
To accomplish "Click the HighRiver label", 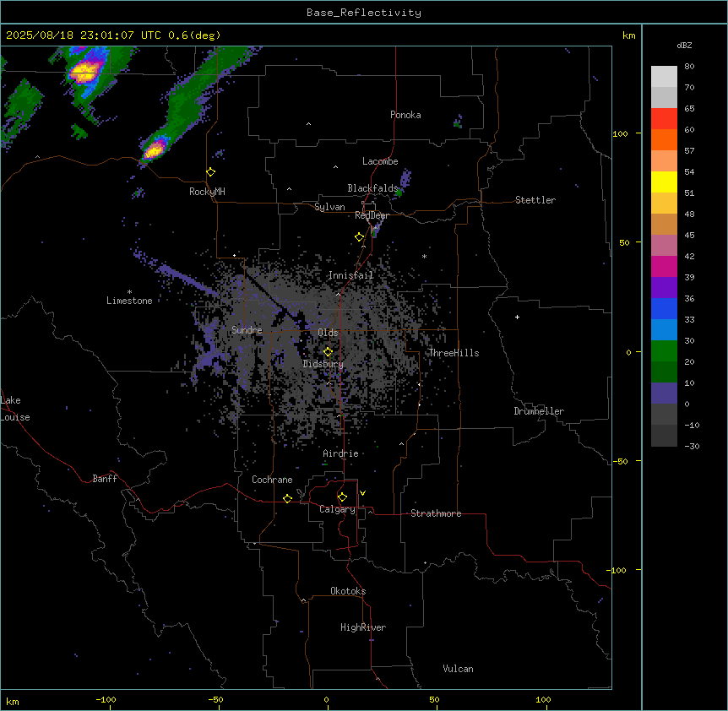I will [x=363, y=627].
